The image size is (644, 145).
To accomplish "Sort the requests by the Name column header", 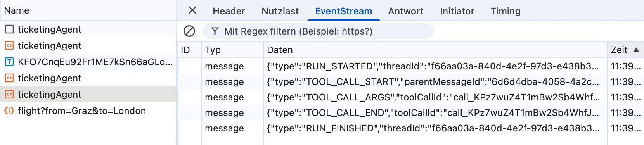I will click(x=88, y=10).
